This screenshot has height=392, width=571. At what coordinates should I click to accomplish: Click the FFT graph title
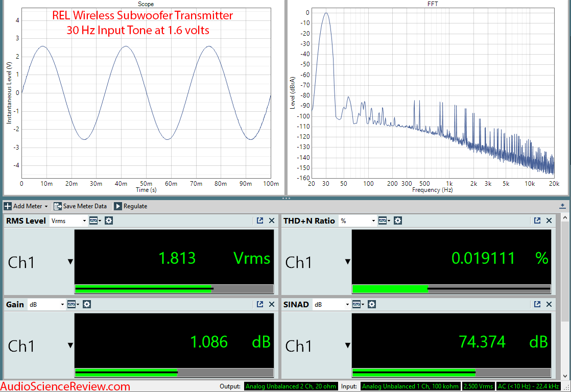pos(433,4)
